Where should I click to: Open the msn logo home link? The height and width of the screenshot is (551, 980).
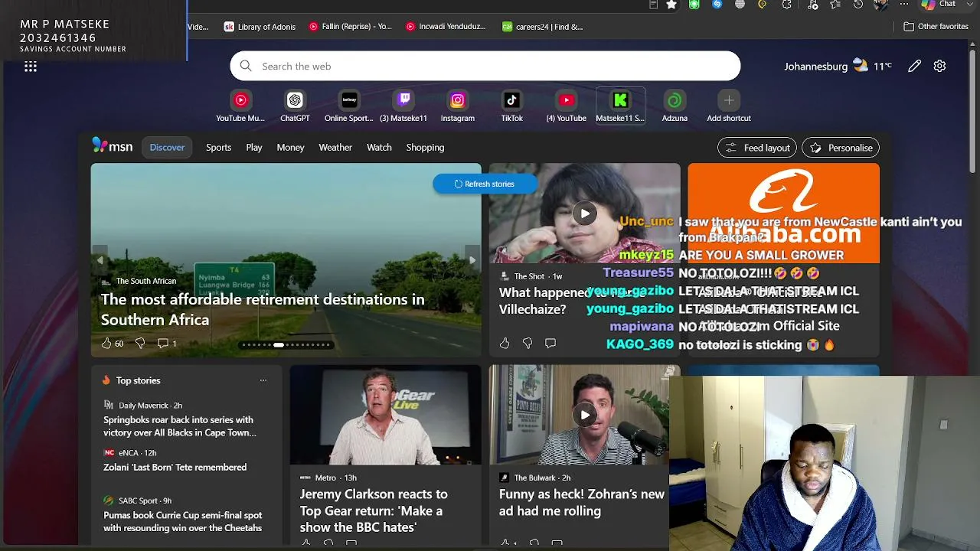113,146
